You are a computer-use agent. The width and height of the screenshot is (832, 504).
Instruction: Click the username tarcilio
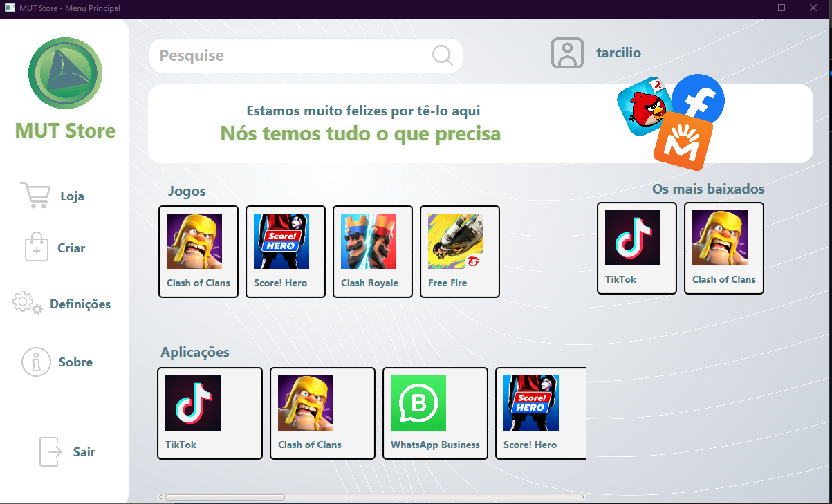click(618, 53)
